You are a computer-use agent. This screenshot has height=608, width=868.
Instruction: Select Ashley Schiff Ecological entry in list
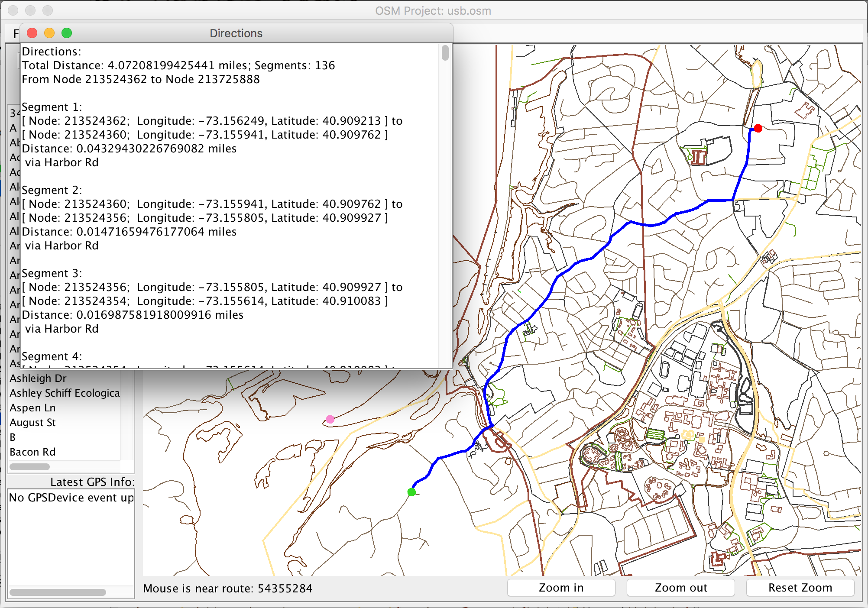65,393
